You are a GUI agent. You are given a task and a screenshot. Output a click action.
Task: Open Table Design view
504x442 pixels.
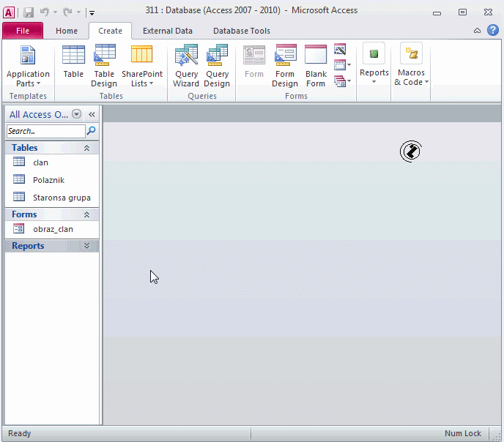point(104,67)
